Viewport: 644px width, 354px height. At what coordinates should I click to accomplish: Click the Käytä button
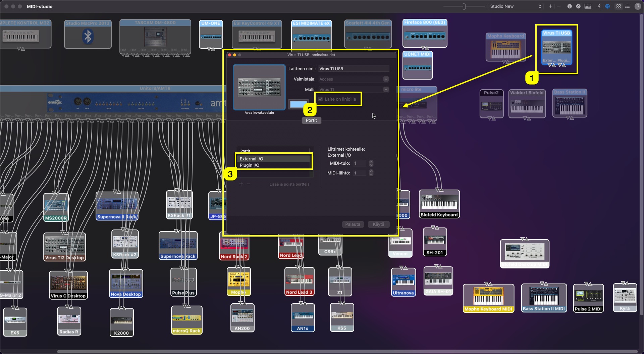[378, 224]
